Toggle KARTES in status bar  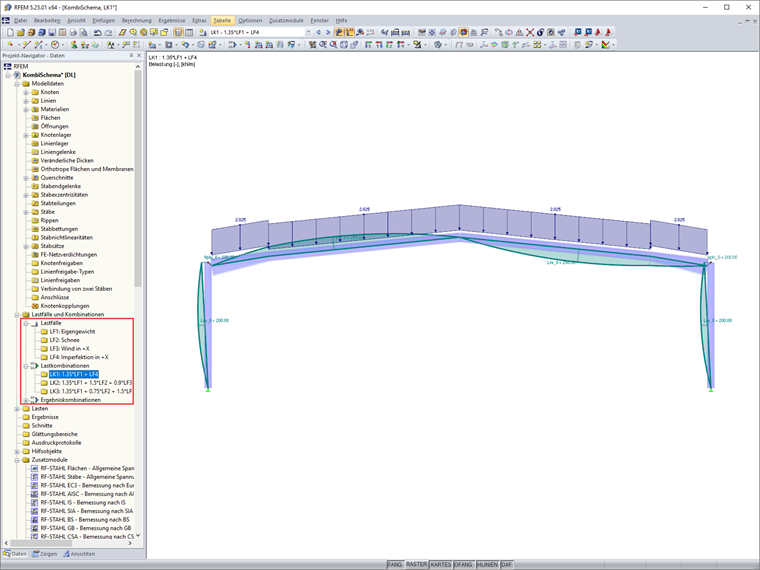coord(441,565)
